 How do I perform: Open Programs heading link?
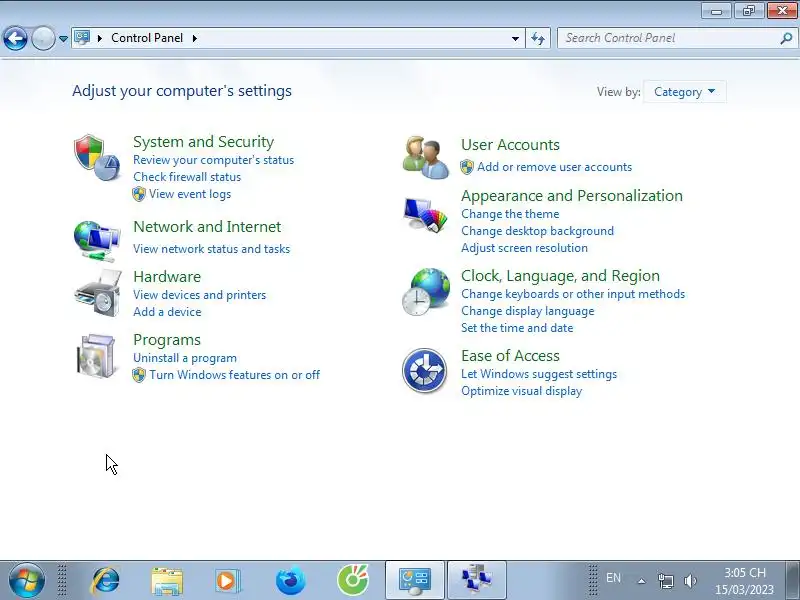tap(167, 340)
